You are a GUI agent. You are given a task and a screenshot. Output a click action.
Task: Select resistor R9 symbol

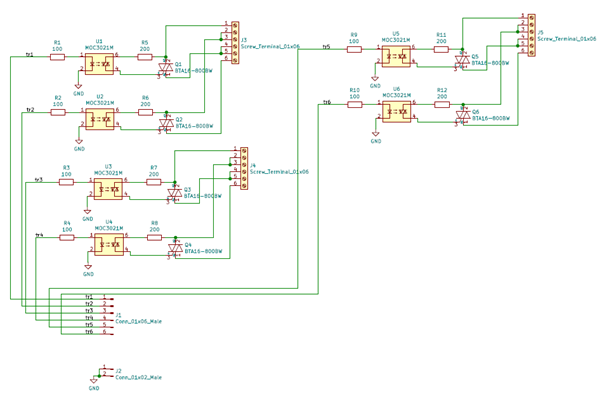(354, 47)
